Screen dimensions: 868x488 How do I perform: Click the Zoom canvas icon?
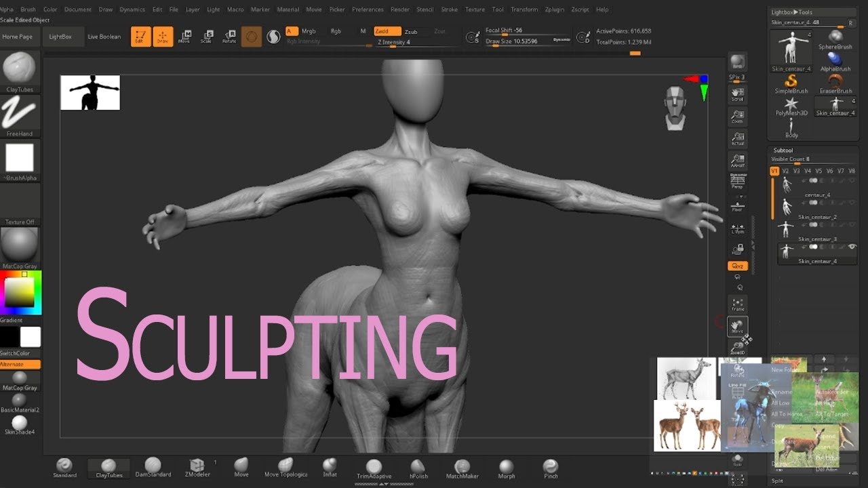[x=738, y=117]
